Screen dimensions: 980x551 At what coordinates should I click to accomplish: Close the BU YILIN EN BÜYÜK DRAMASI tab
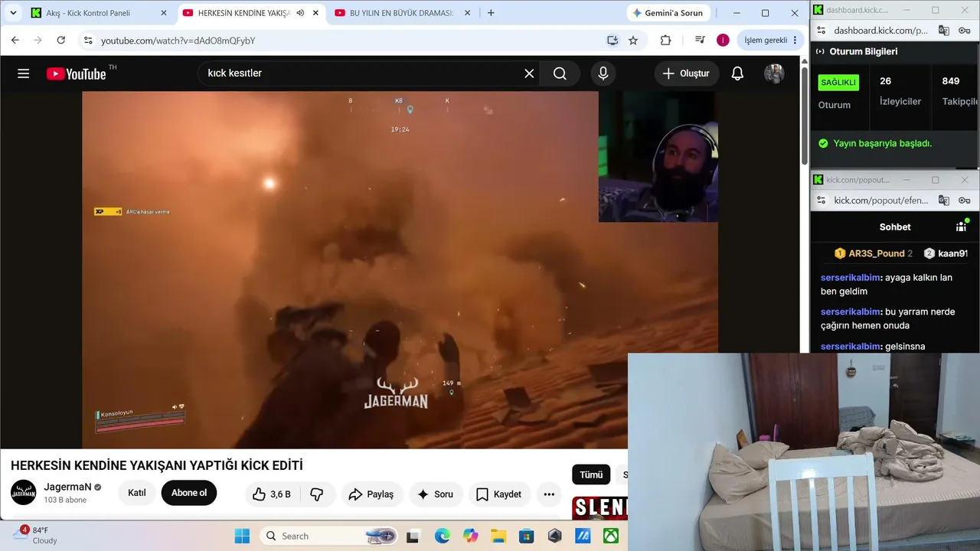coord(468,13)
